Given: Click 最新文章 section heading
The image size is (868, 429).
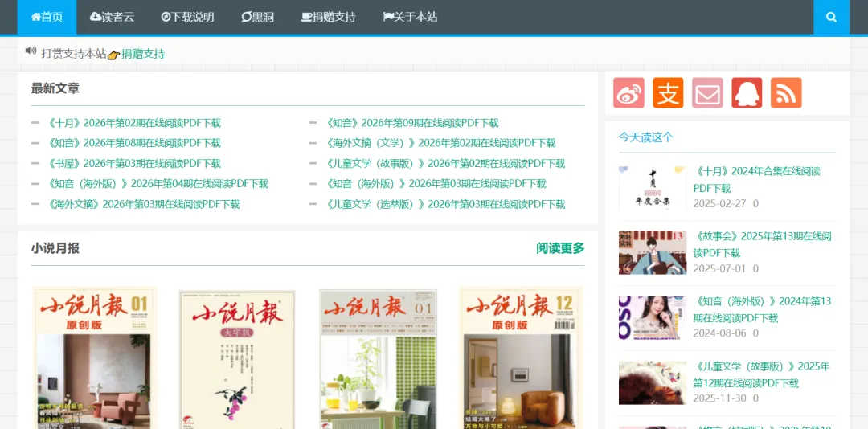Looking at the screenshot, I should [x=55, y=88].
